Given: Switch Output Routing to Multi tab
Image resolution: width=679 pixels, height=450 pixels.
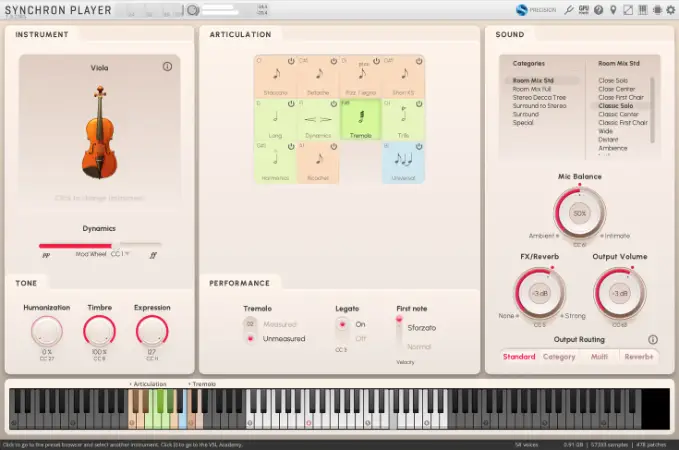Looking at the screenshot, I should [x=599, y=356].
